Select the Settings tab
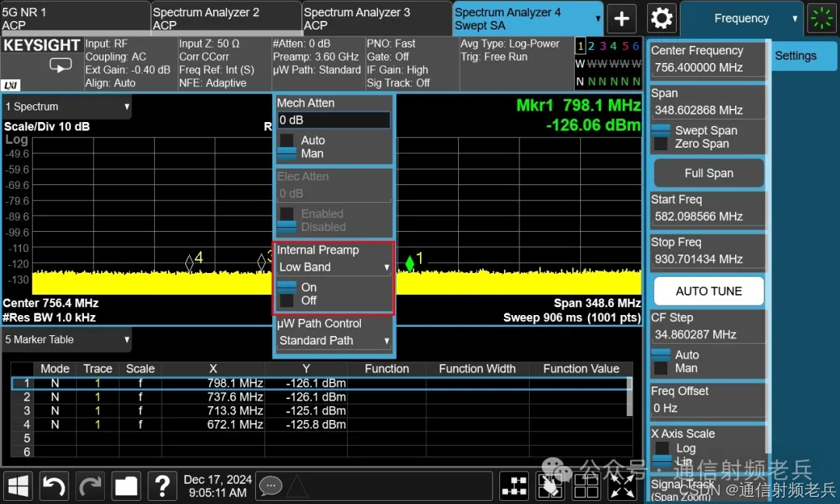 (796, 56)
